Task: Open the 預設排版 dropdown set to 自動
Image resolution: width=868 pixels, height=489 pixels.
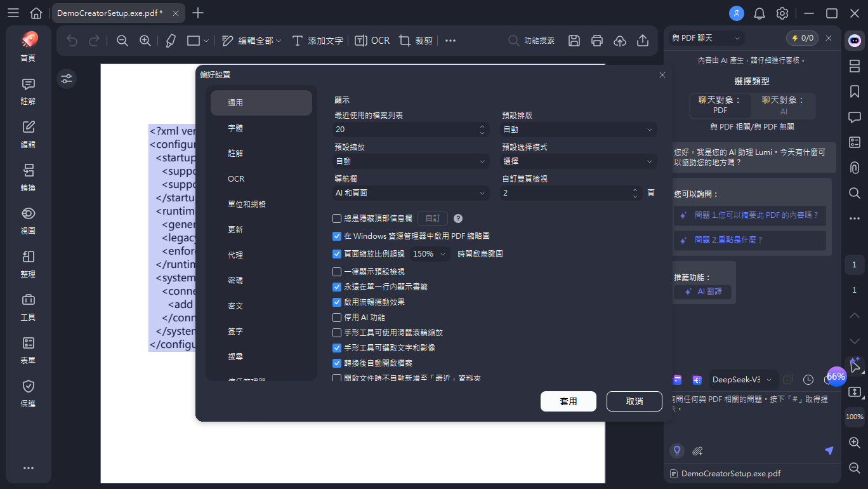Action: [577, 130]
